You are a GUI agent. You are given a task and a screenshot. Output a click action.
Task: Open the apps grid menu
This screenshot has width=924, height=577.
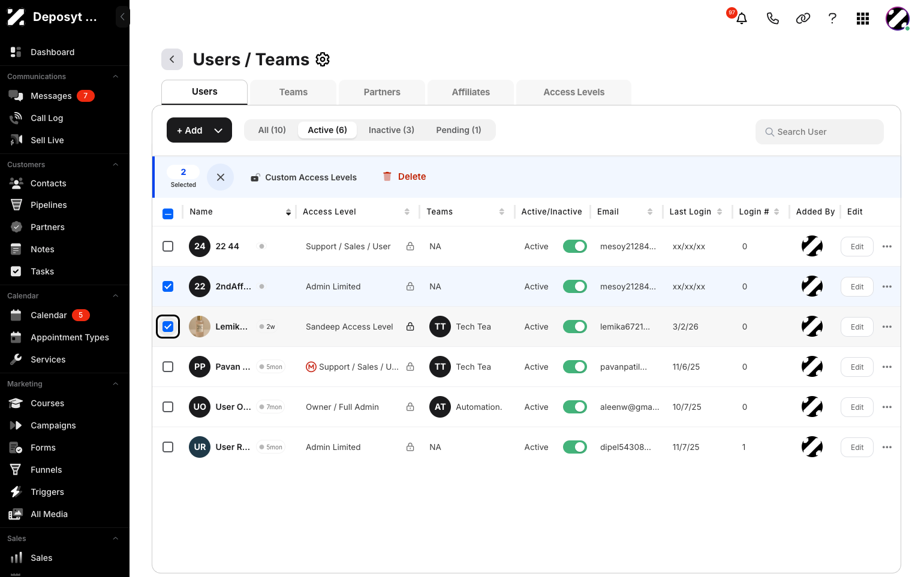[863, 19]
